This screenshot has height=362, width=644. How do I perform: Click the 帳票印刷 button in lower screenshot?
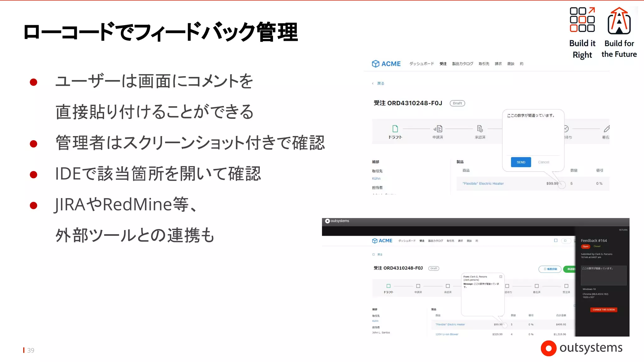point(550,269)
